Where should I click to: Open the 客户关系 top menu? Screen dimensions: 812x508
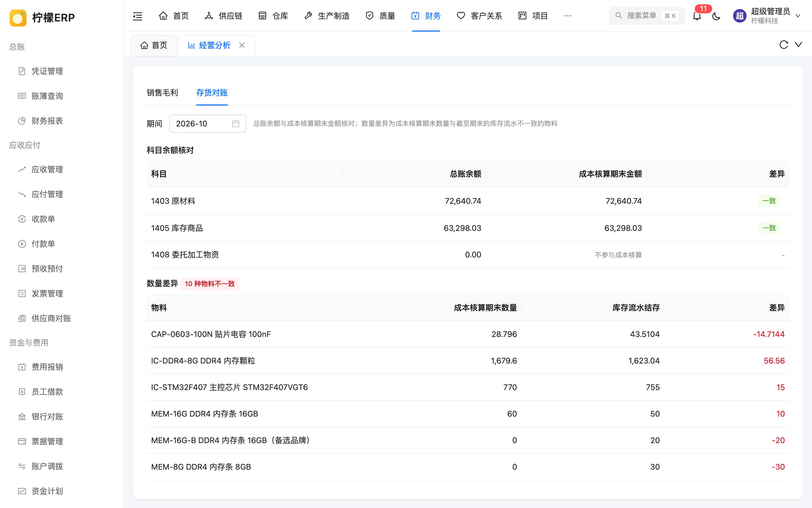pyautogui.click(x=480, y=16)
